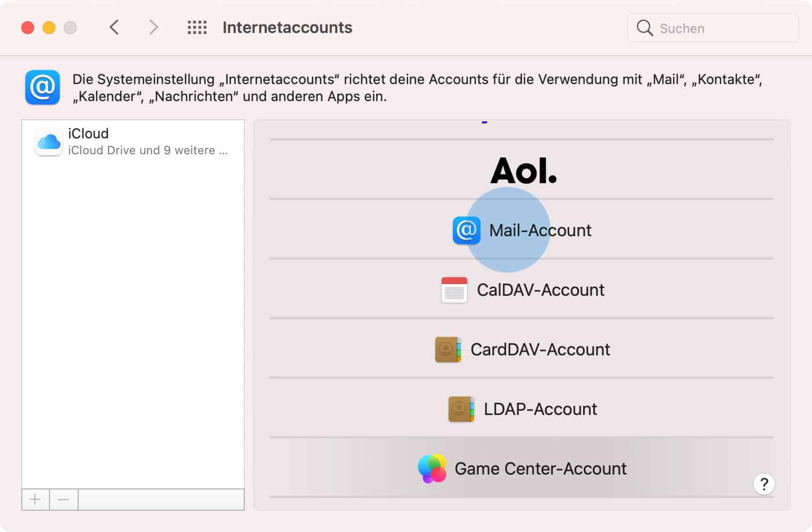Go back with the left chevron
This screenshot has height=532, width=812.
coord(114,27)
